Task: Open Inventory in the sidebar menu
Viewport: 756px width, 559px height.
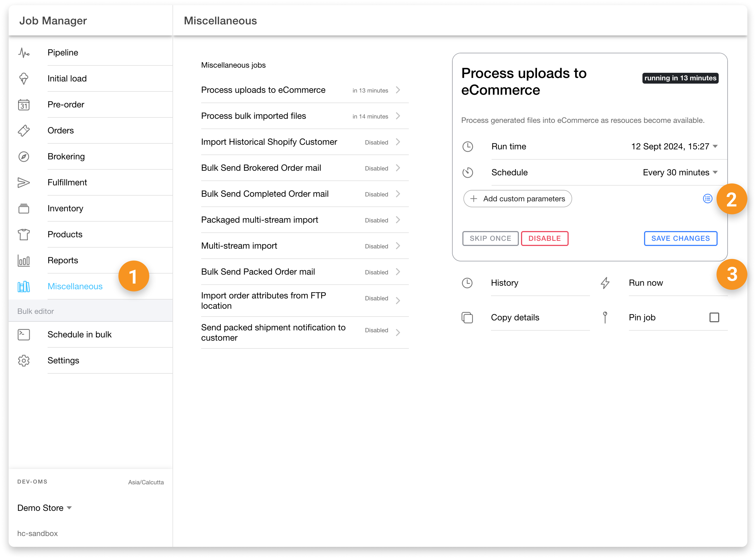Action: click(65, 208)
